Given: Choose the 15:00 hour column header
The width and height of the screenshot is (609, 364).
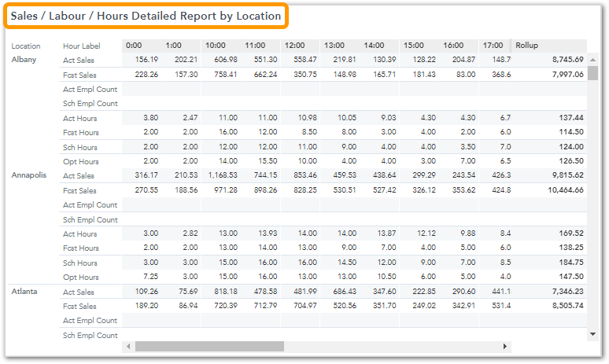Looking at the screenshot, I should 413,46.
